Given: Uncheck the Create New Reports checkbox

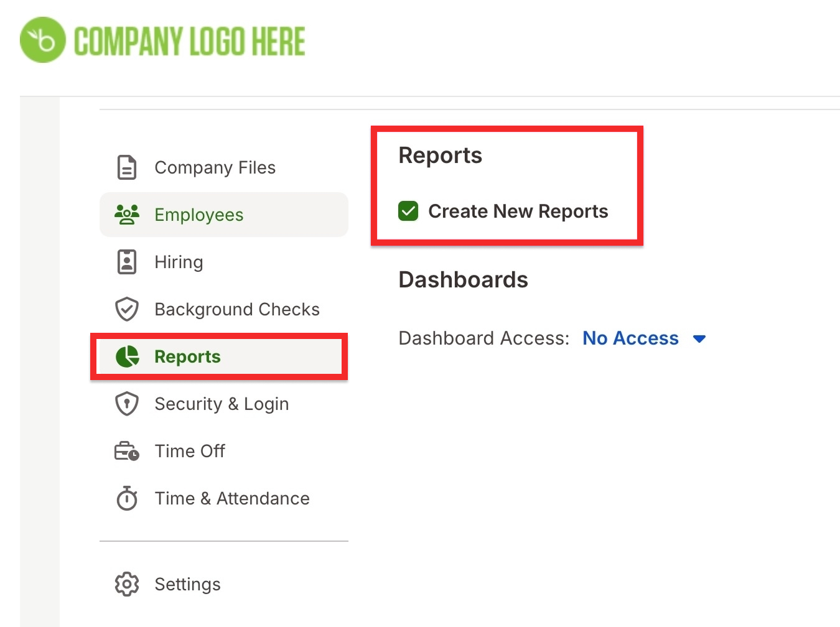Looking at the screenshot, I should [x=408, y=211].
